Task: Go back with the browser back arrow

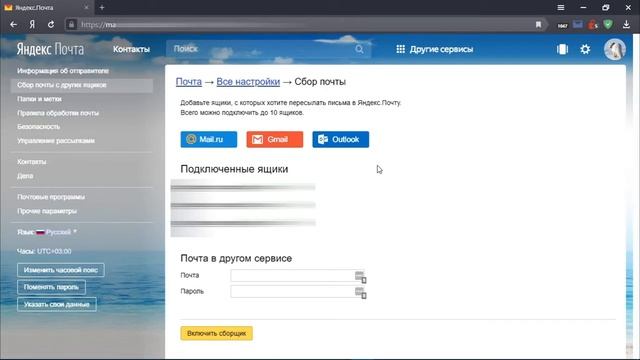Action: 13,24
